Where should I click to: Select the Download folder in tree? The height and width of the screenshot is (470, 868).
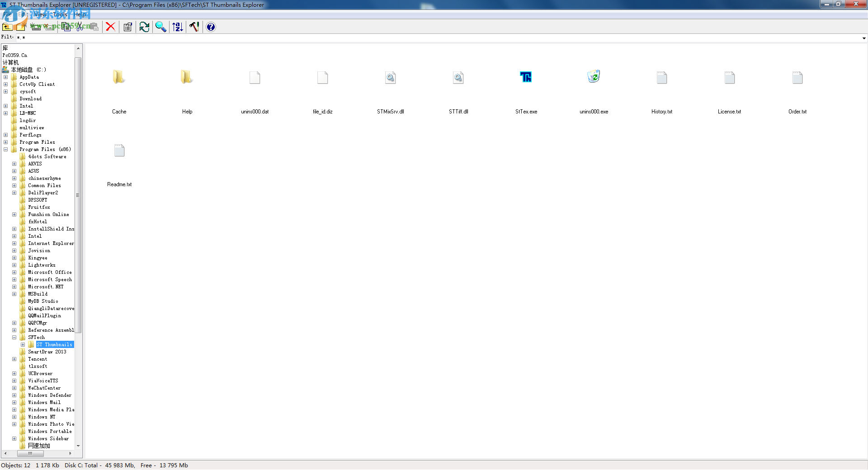point(30,99)
